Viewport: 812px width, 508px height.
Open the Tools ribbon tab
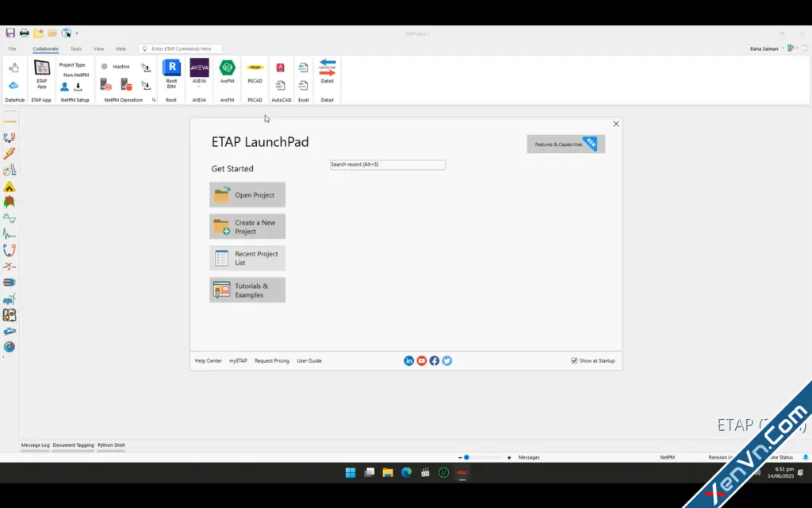click(x=76, y=48)
